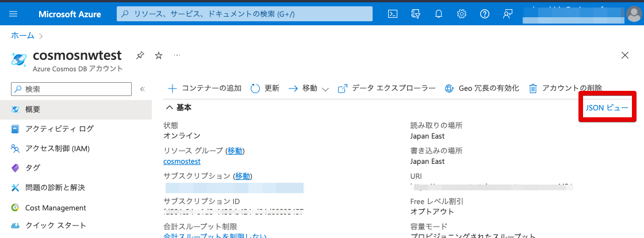
Task: Open the cosmostest resource group link
Action: pos(182,162)
